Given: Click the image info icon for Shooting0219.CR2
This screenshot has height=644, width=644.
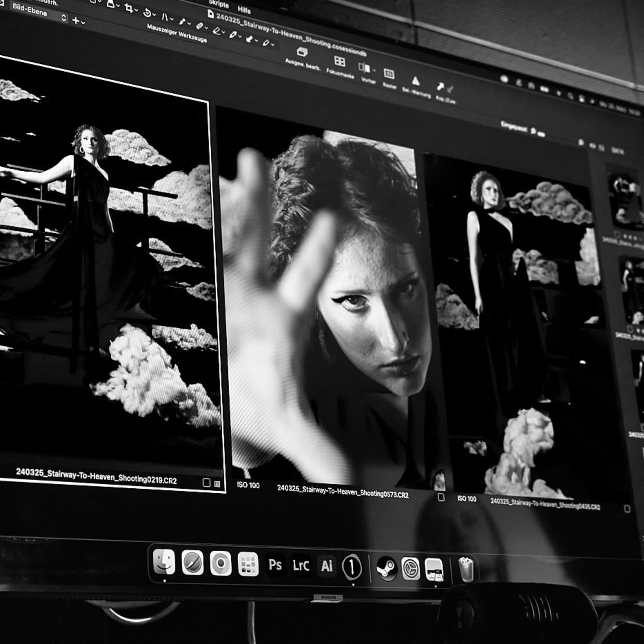Looking at the screenshot, I should coord(217,484).
